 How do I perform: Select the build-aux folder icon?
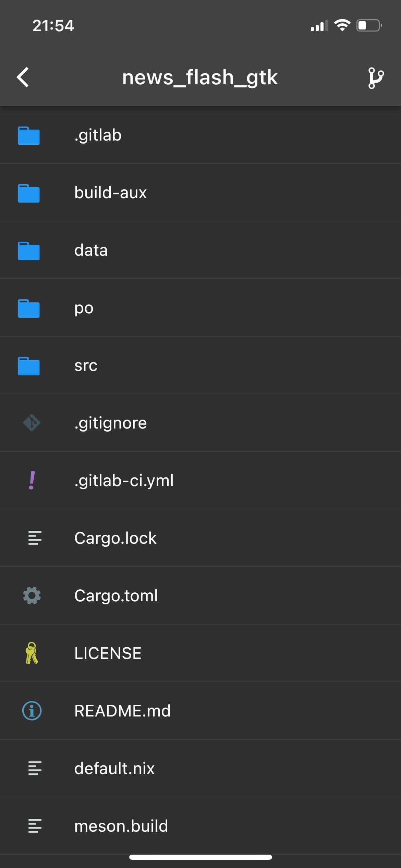pyautogui.click(x=29, y=193)
